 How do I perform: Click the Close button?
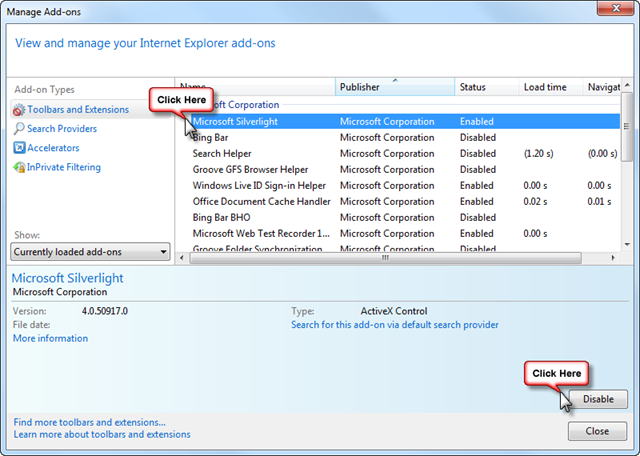(x=597, y=431)
